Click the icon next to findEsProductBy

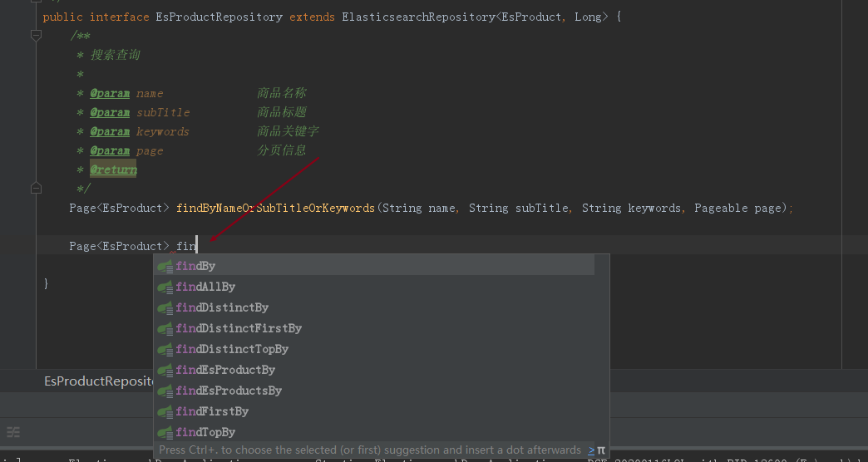click(x=165, y=370)
